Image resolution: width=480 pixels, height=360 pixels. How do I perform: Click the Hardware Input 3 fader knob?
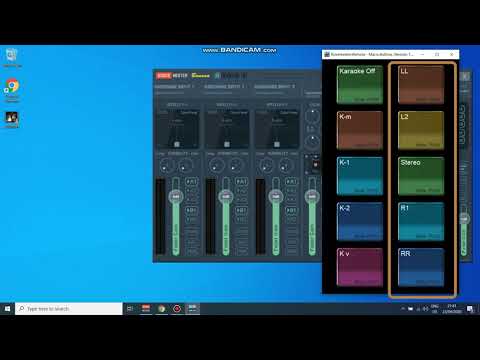click(276, 197)
